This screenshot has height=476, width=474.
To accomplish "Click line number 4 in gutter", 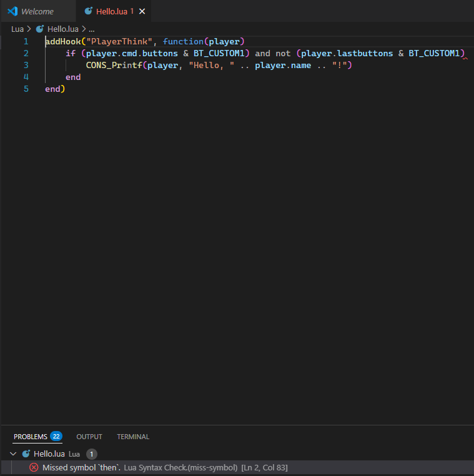I will tap(26, 77).
